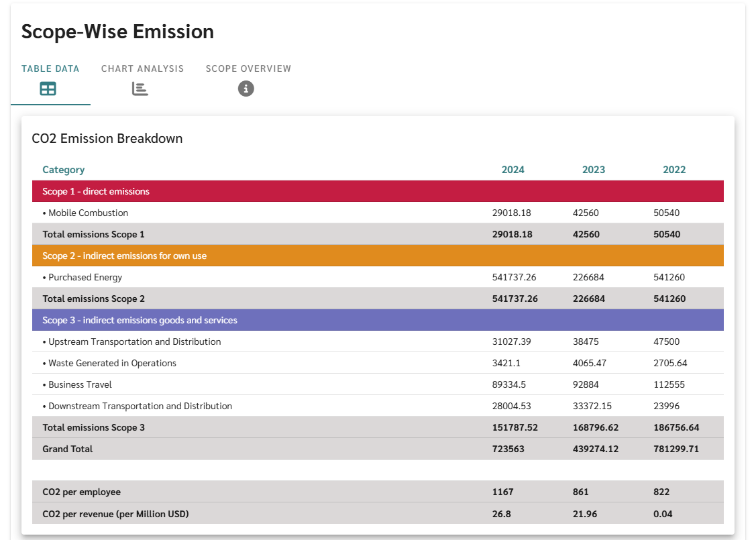Click the Category column header

coord(63,170)
